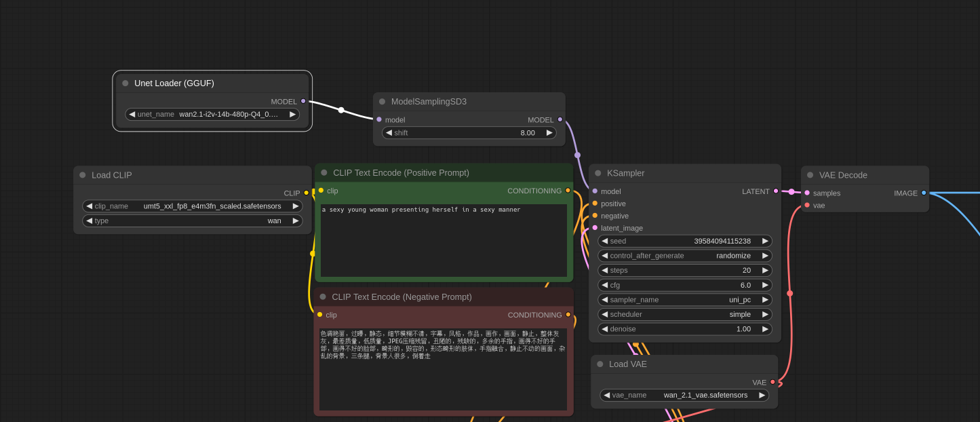Collapse the Negative Prompt node dot
The image size is (980, 422).
tap(323, 296)
